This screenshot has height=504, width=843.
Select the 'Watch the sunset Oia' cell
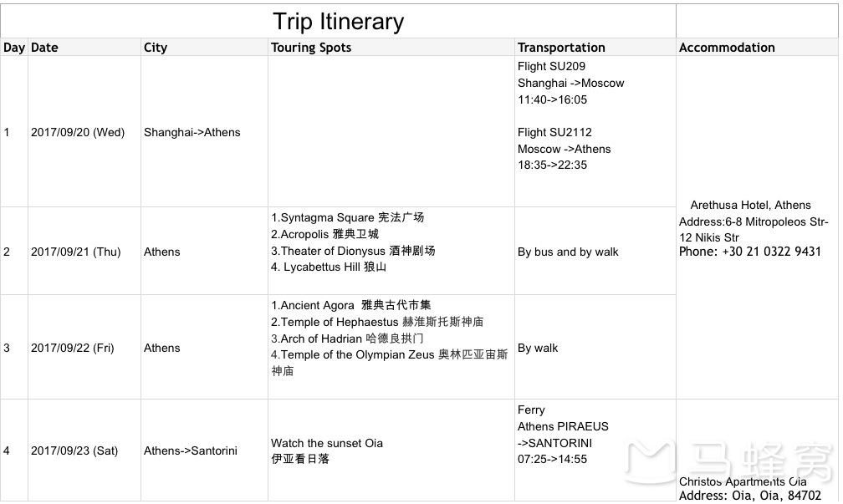point(390,451)
